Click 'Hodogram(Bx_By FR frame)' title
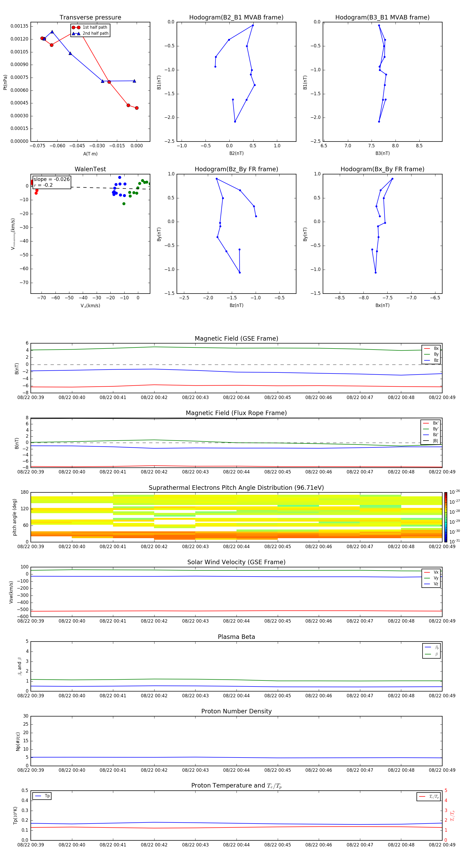The image size is (473, 868). 382,169
